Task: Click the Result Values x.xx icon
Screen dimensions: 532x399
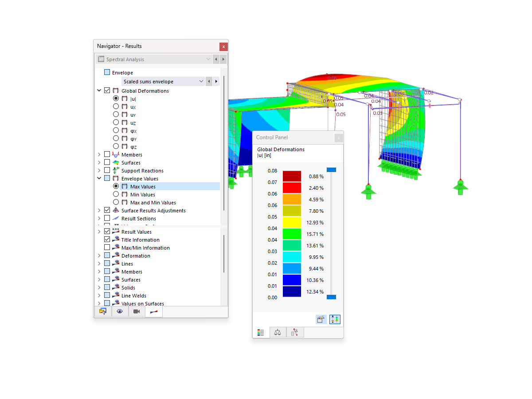Action: [x=116, y=231]
